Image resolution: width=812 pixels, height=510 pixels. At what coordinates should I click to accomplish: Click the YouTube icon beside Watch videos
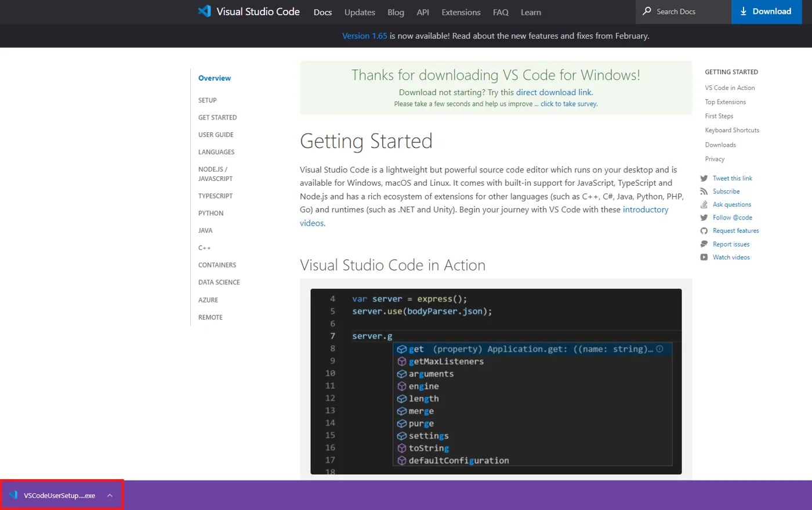[704, 258]
